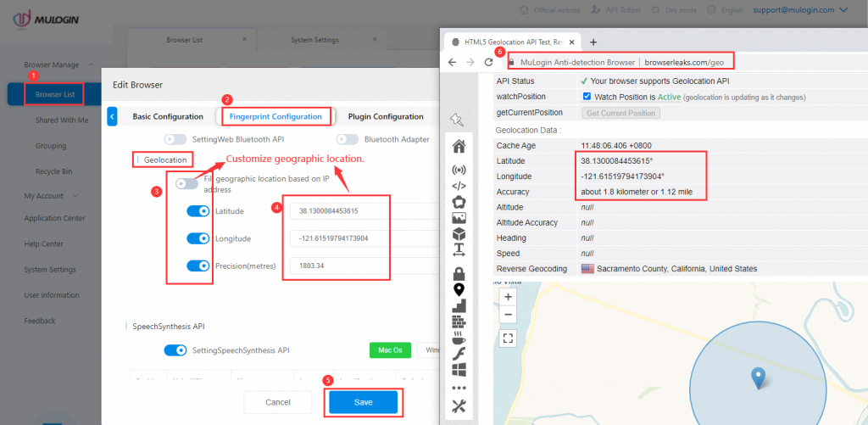This screenshot has width=868, height=425.
Task: Reload the browserleaks page
Action: (x=488, y=62)
